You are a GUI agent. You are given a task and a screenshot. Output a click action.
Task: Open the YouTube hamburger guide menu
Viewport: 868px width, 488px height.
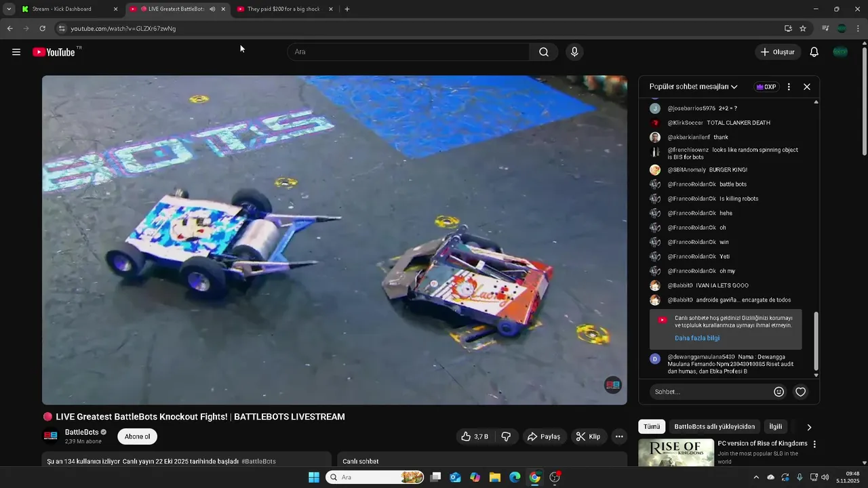[x=16, y=52]
